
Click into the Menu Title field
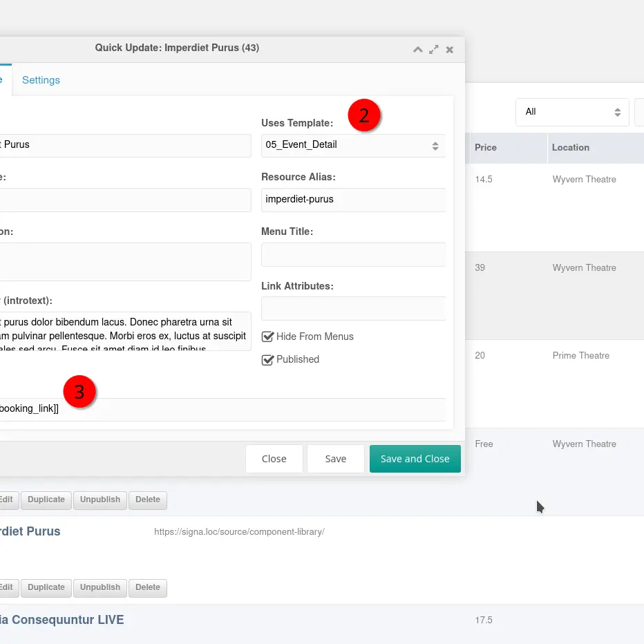(352, 254)
